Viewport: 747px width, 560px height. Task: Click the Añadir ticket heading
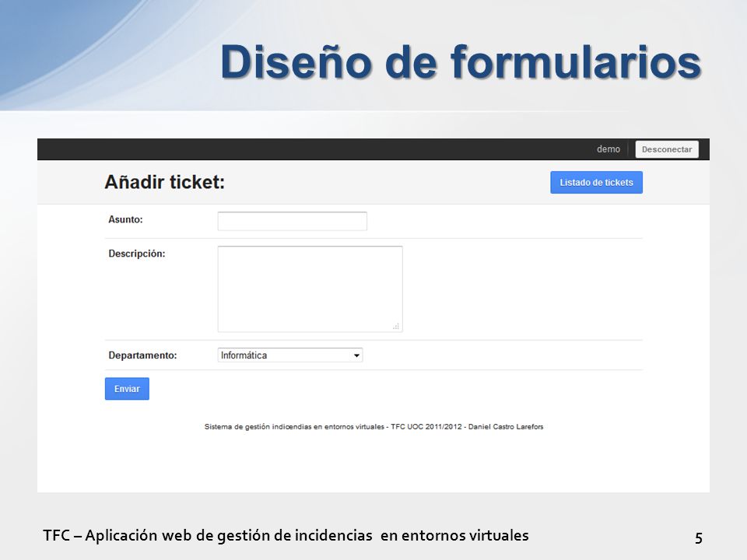tap(164, 182)
